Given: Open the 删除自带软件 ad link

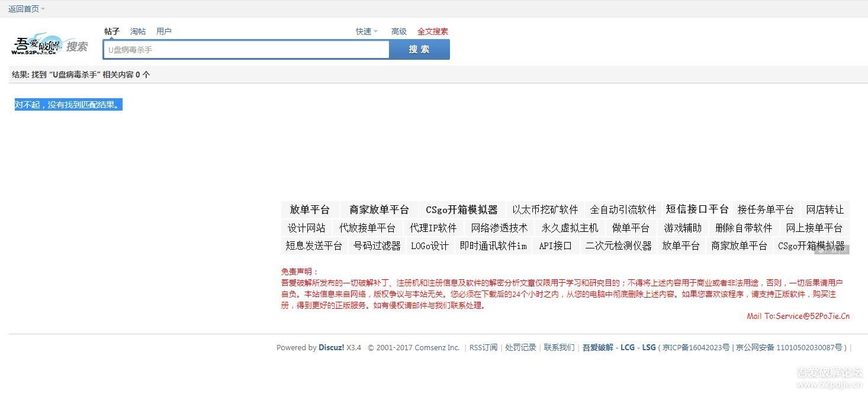Looking at the screenshot, I should pyautogui.click(x=744, y=228).
